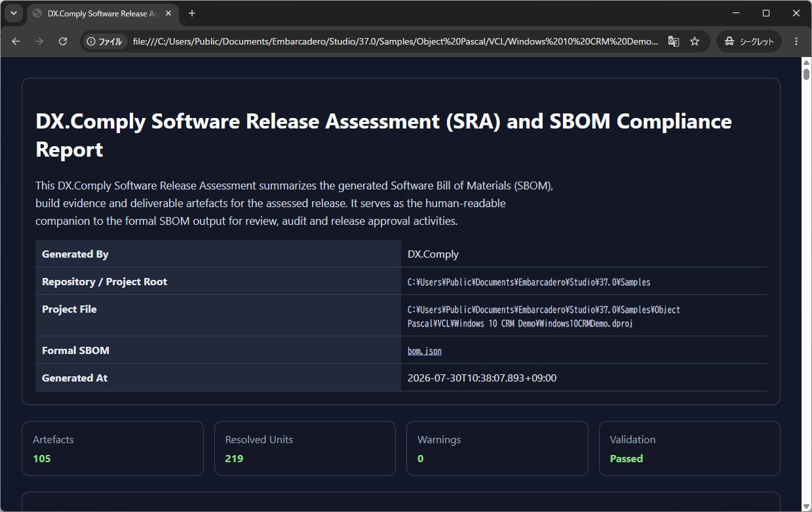Viewport: 812px width, 512px height.
Task: Click the Warnings 0 card
Action: tap(497, 448)
